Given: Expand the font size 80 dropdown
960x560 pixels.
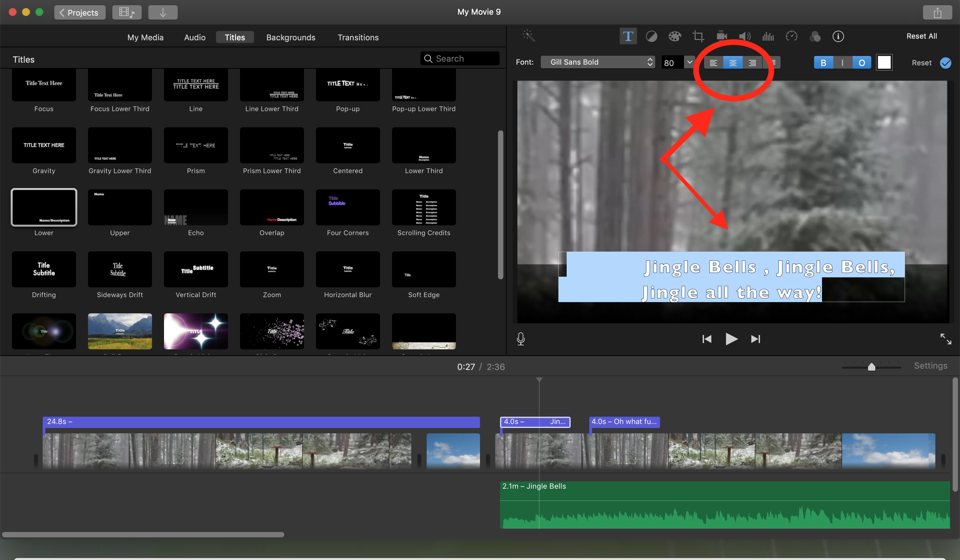Looking at the screenshot, I should pos(689,62).
